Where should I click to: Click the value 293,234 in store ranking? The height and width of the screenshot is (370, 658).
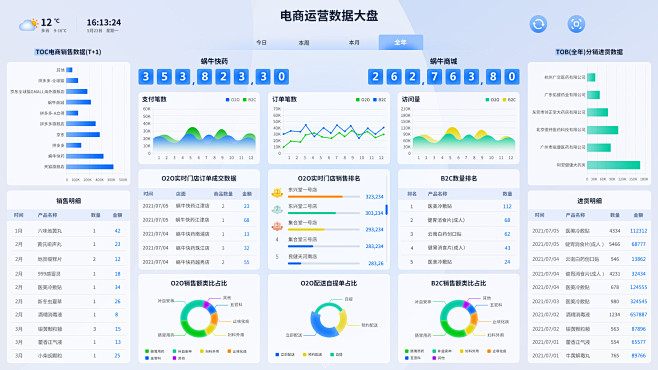(374, 229)
